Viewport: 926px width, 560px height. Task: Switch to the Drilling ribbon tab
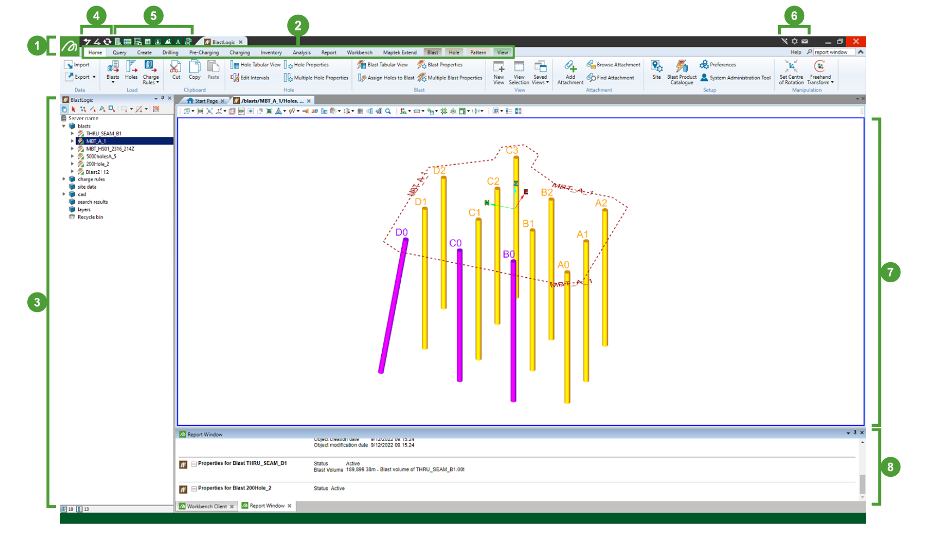tap(170, 53)
